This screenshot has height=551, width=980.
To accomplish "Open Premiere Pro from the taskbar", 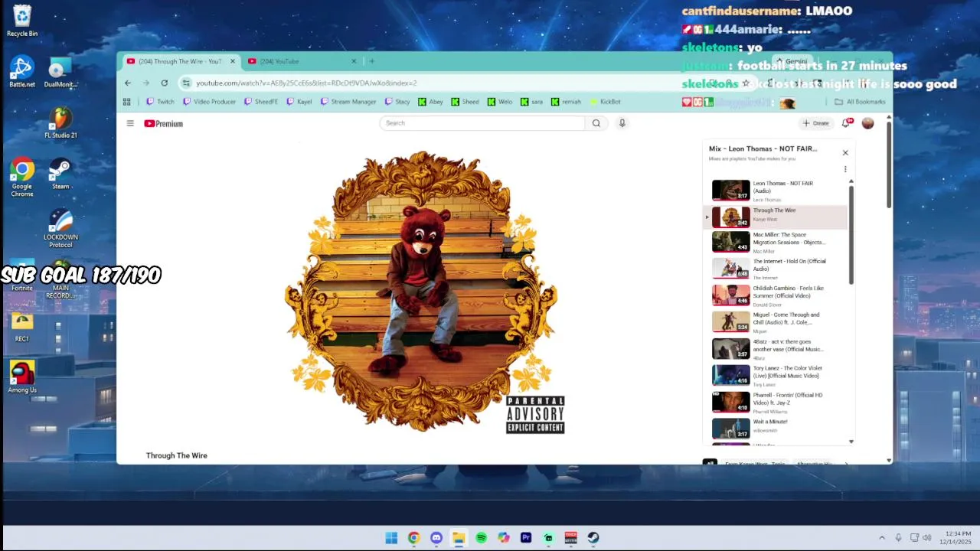I will [x=526, y=538].
